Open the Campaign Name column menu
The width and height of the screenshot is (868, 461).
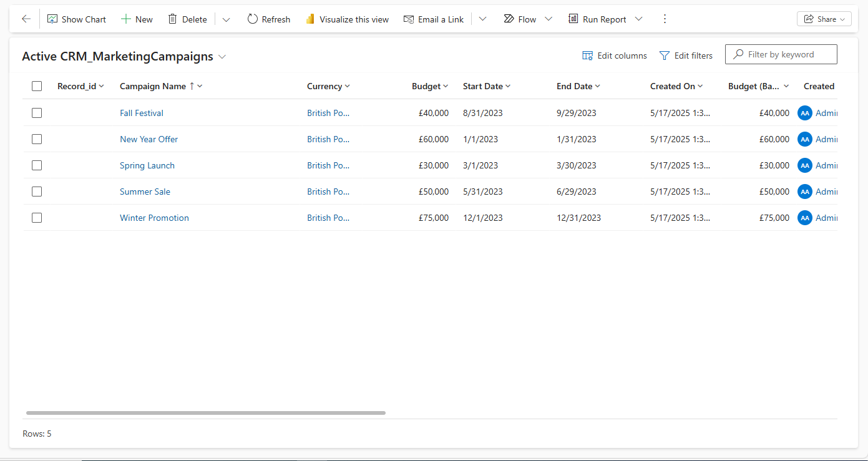(198, 86)
